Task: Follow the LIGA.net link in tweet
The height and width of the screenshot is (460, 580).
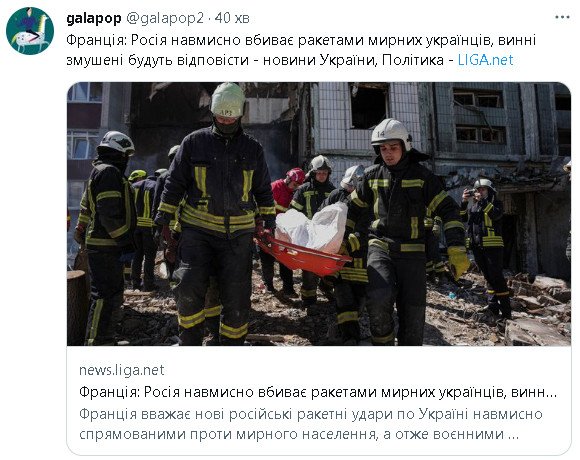Action: click(x=485, y=60)
